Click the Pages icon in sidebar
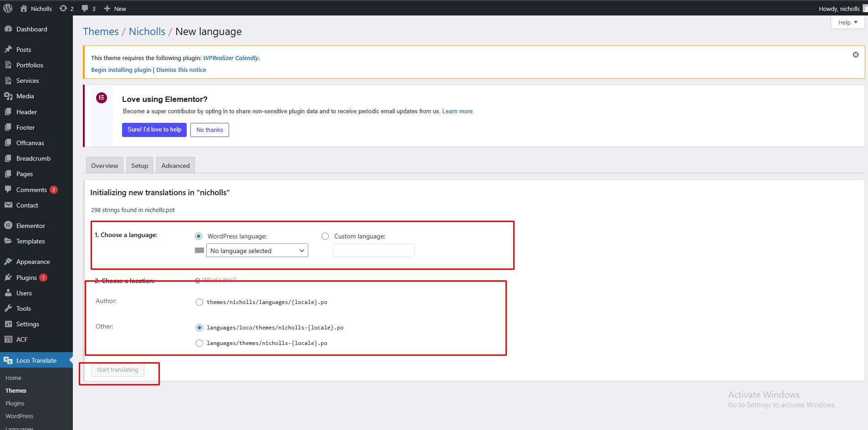The height and width of the screenshot is (430, 868). click(x=8, y=174)
